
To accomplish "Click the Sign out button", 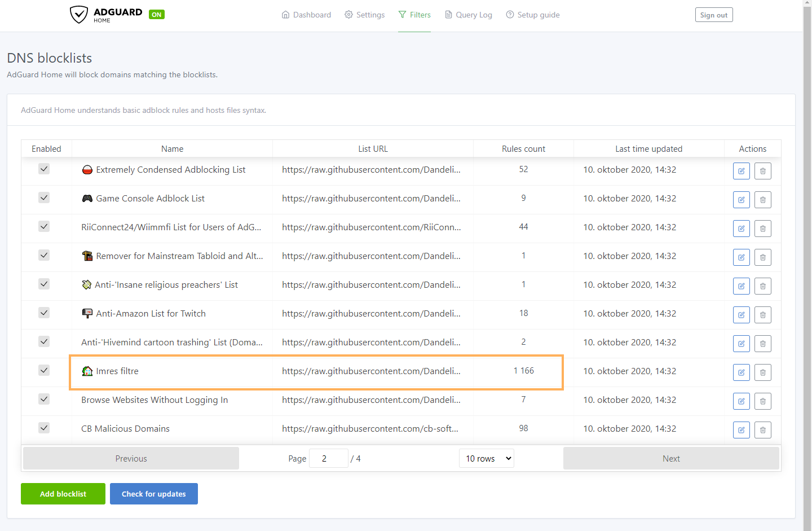I will pyautogui.click(x=714, y=15).
